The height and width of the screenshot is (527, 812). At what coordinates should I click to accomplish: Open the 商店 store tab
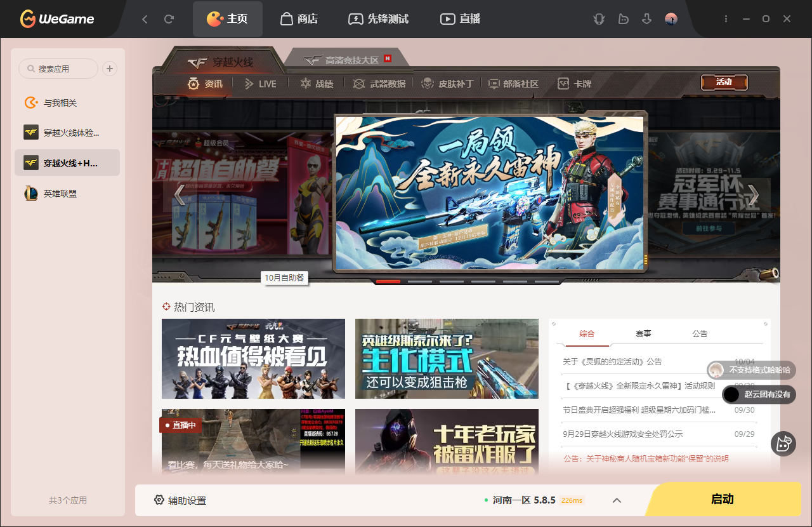click(x=299, y=19)
